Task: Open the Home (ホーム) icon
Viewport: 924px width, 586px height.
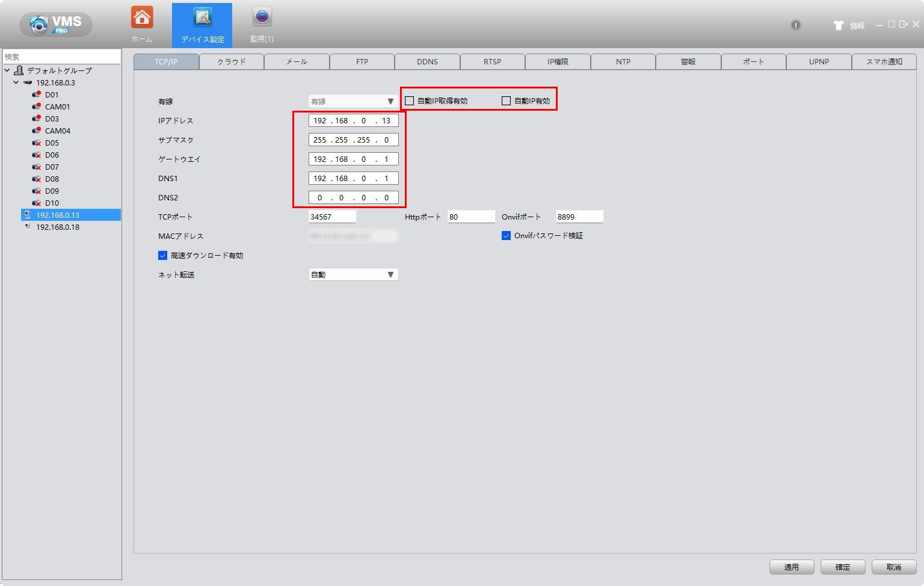Action: tap(142, 18)
